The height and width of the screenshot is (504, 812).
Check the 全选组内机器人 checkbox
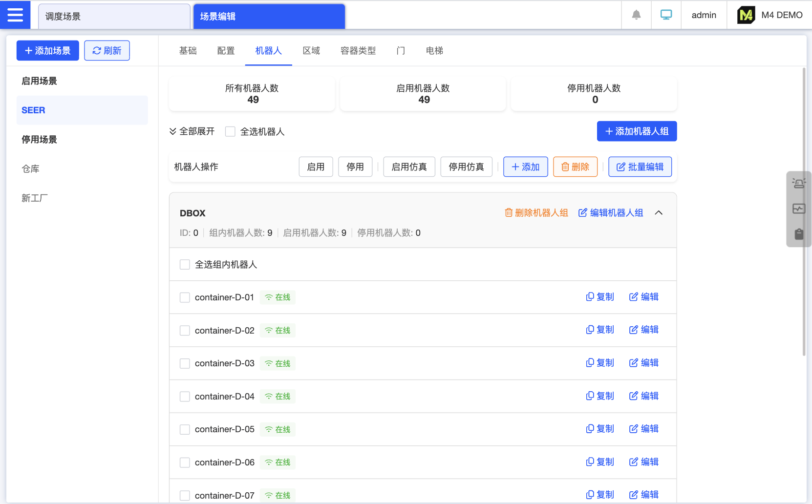185,264
